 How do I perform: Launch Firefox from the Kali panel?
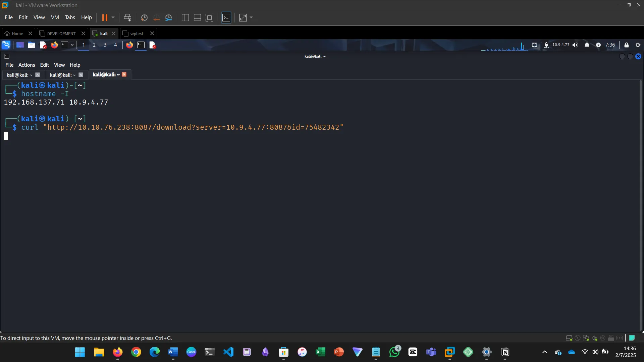point(54,45)
